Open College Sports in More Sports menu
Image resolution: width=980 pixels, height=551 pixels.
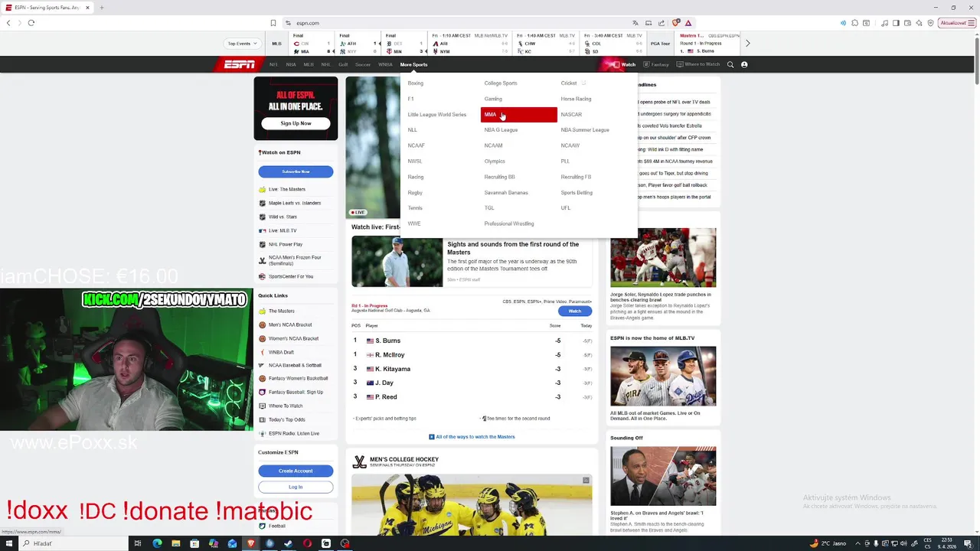(501, 83)
